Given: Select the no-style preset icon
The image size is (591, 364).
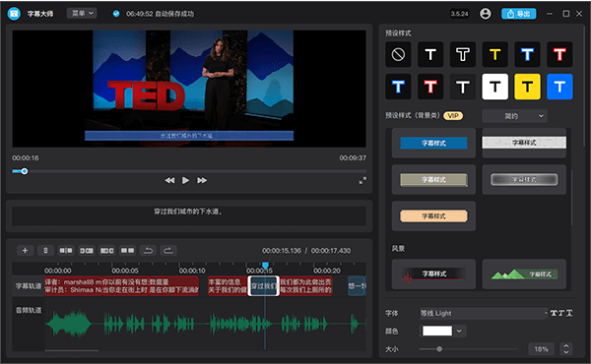Looking at the screenshot, I should (x=398, y=54).
